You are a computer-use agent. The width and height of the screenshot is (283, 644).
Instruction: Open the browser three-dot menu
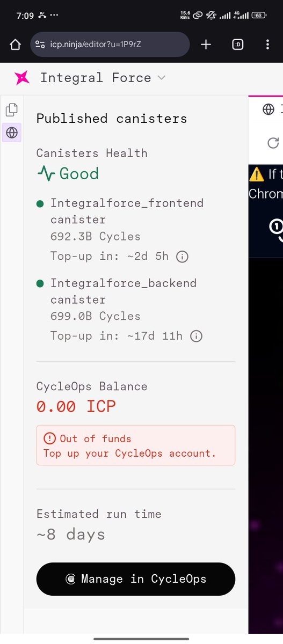[267, 45]
